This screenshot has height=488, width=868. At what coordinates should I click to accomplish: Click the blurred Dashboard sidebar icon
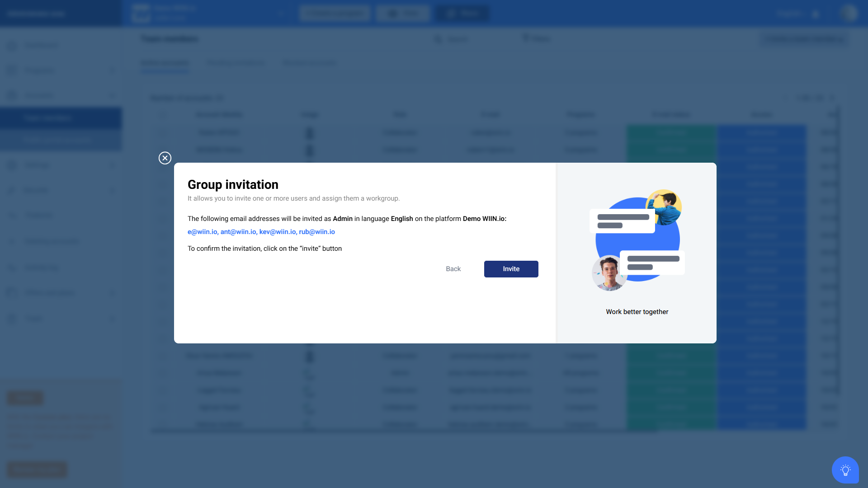[x=12, y=46]
